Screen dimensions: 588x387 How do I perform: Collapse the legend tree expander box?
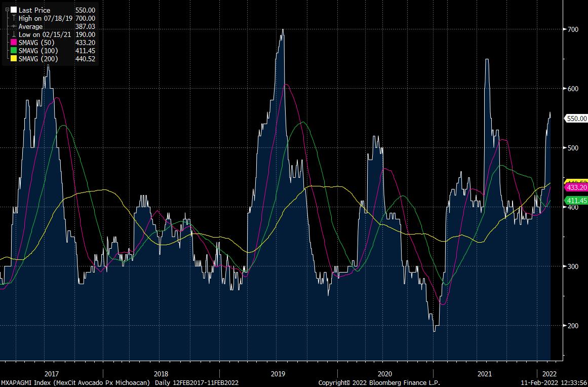click(x=7, y=10)
